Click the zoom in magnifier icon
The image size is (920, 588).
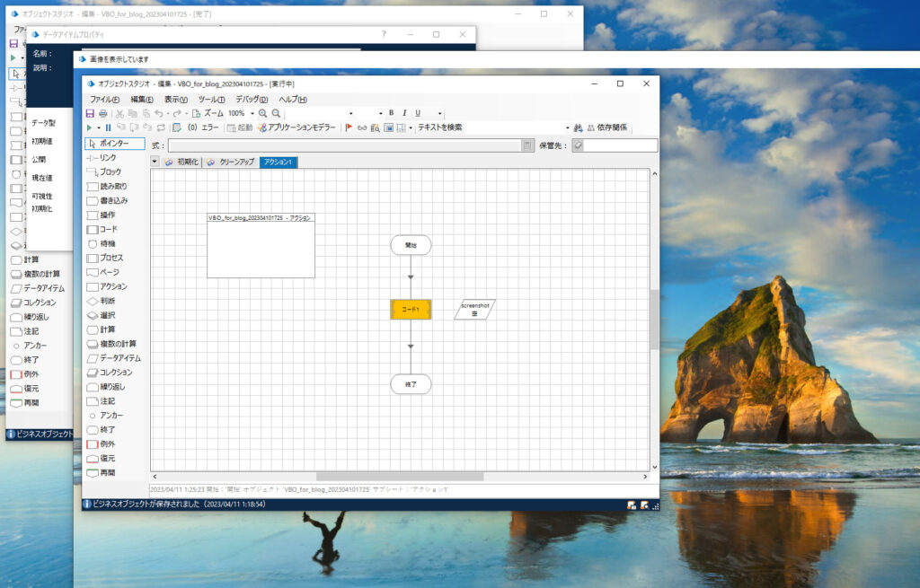tap(263, 113)
